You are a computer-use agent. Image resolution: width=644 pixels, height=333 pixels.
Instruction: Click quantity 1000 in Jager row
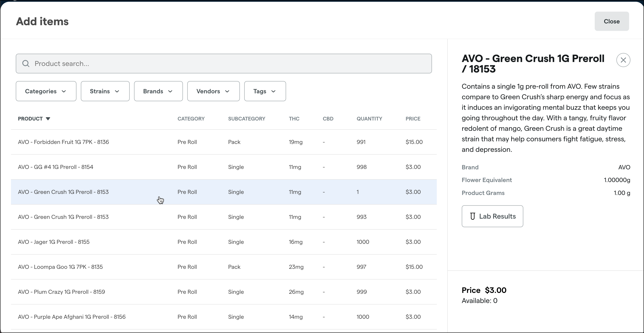(x=363, y=242)
